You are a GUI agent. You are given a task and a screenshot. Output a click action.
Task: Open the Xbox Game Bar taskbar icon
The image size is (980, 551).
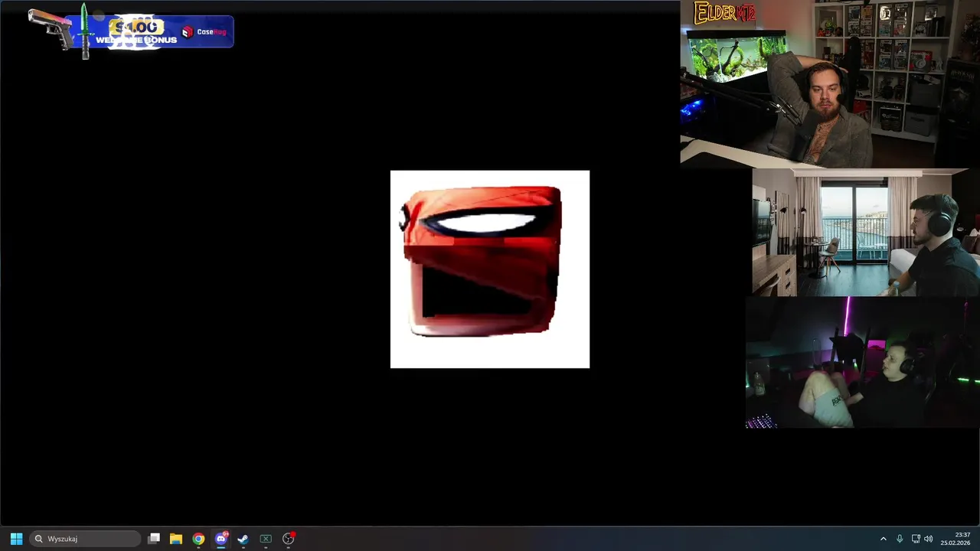pos(266,539)
